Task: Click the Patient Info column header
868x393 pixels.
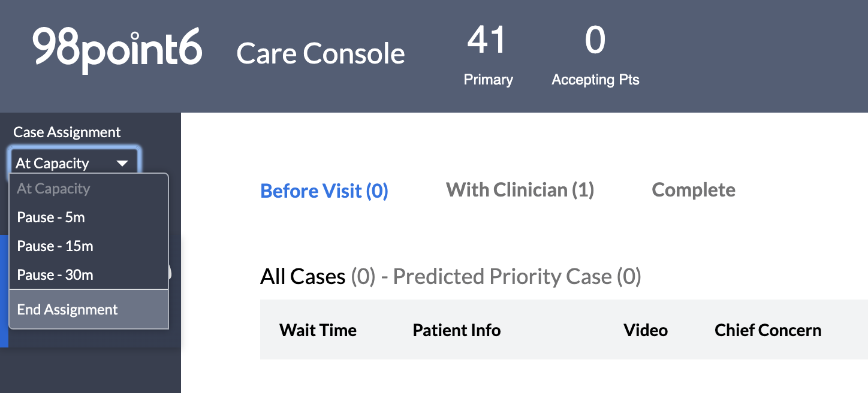Action: [x=457, y=330]
